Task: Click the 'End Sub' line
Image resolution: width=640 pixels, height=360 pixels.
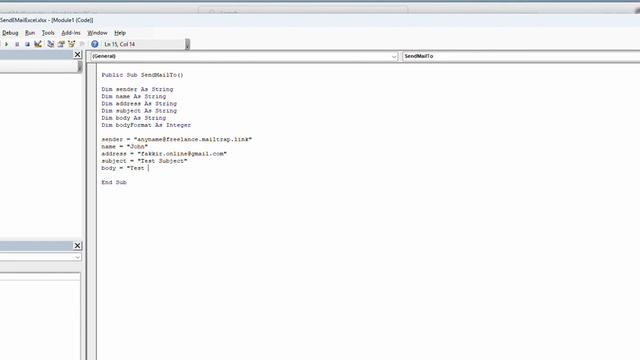Action: click(114, 182)
